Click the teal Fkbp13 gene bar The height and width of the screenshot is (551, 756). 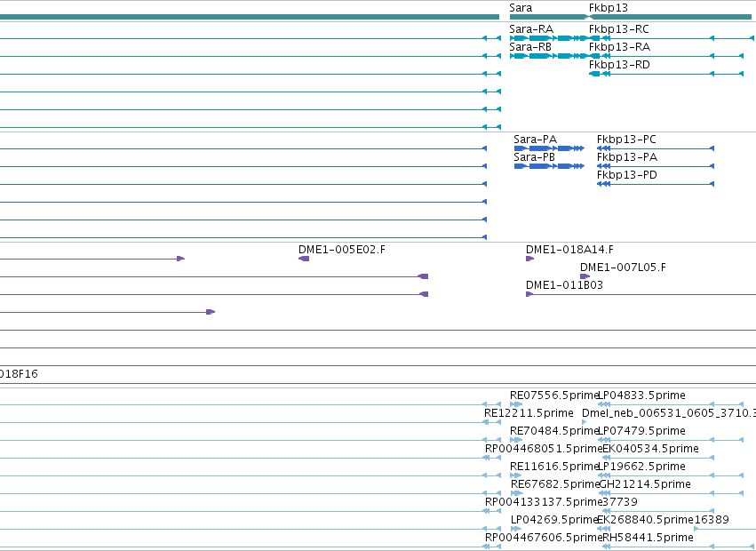(670, 17)
